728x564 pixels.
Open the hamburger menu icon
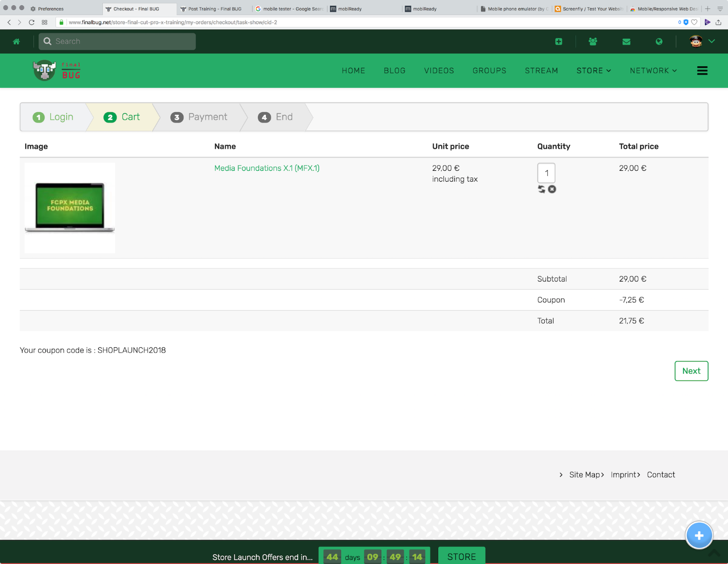[702, 70]
